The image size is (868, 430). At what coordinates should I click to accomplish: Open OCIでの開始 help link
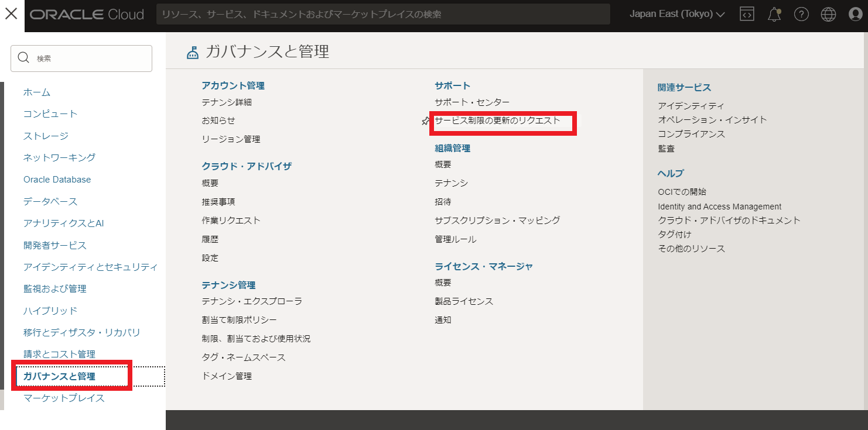(682, 192)
